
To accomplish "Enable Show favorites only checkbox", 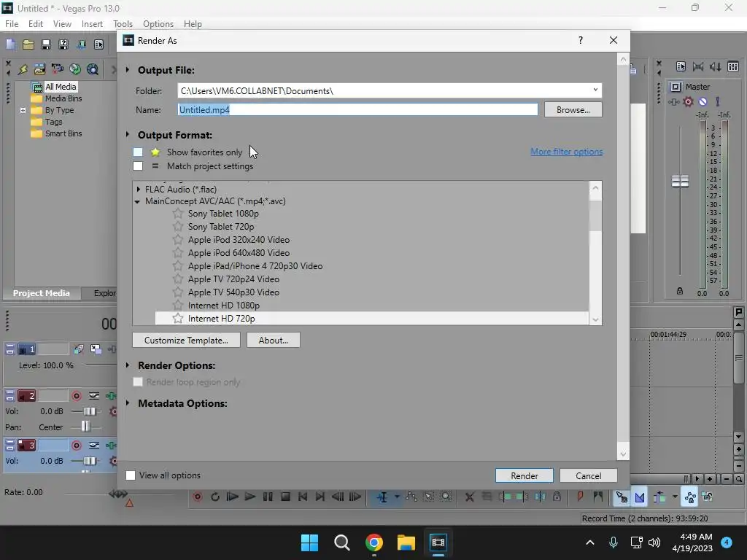I will 138,152.
